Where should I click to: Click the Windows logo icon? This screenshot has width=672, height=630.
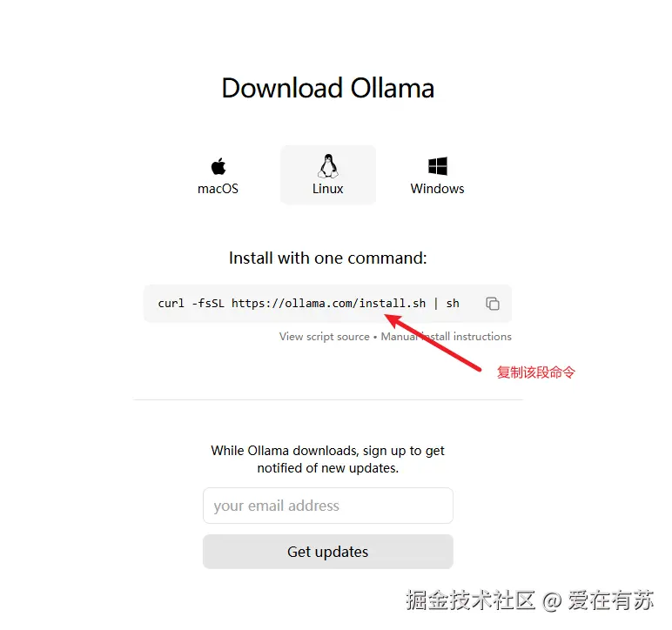[x=438, y=166]
